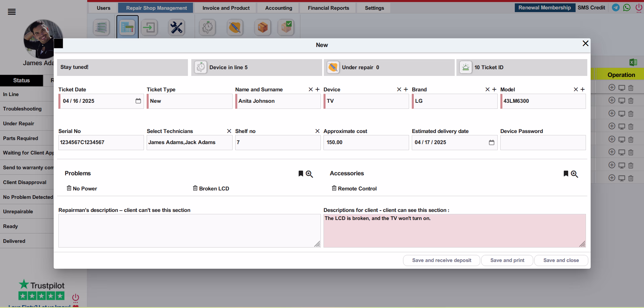Open the Shelf no selector

[278, 142]
